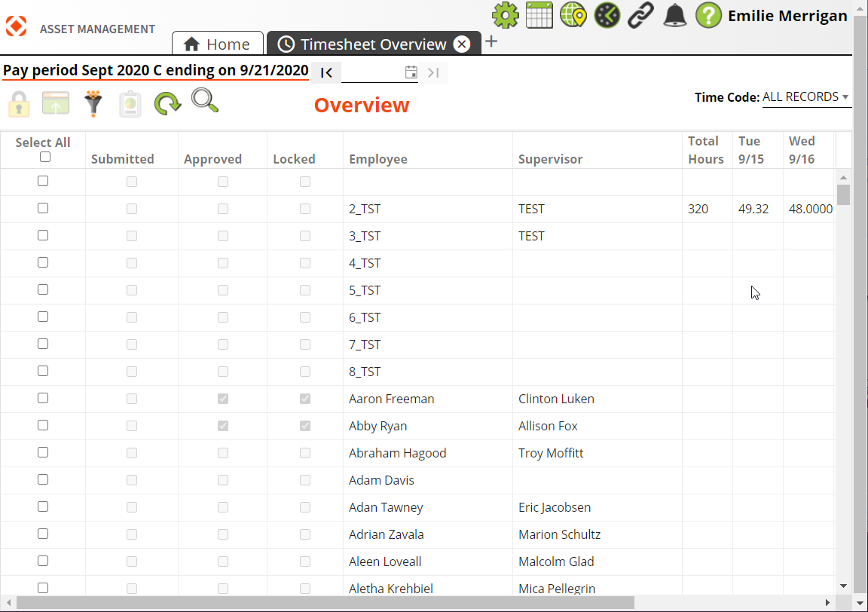Click the green refresh arrow icon
868x612 pixels.
[167, 103]
